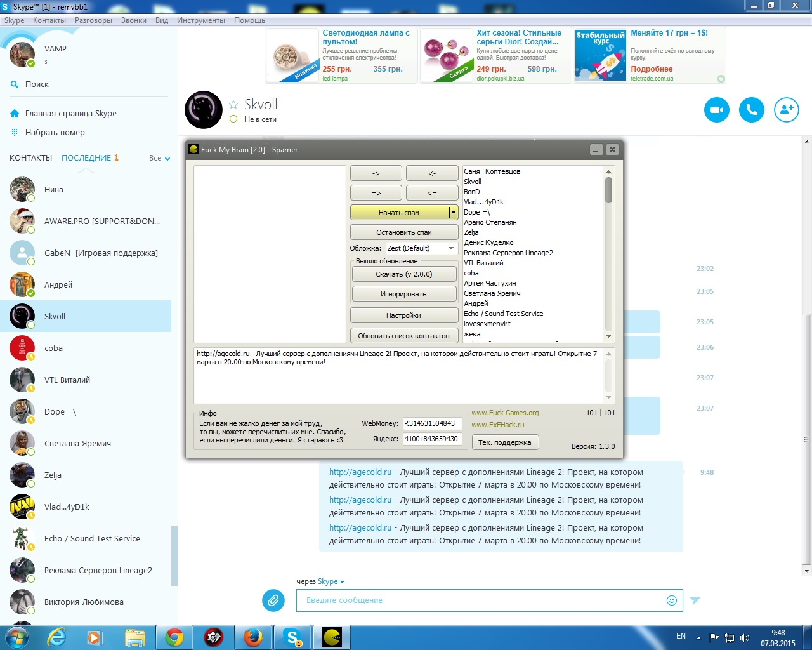
Task: Click the send message arrow icon
Action: click(x=695, y=600)
